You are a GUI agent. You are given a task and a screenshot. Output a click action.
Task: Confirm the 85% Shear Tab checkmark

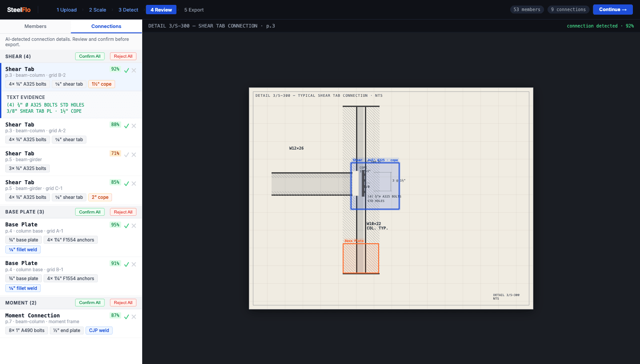[x=127, y=183]
